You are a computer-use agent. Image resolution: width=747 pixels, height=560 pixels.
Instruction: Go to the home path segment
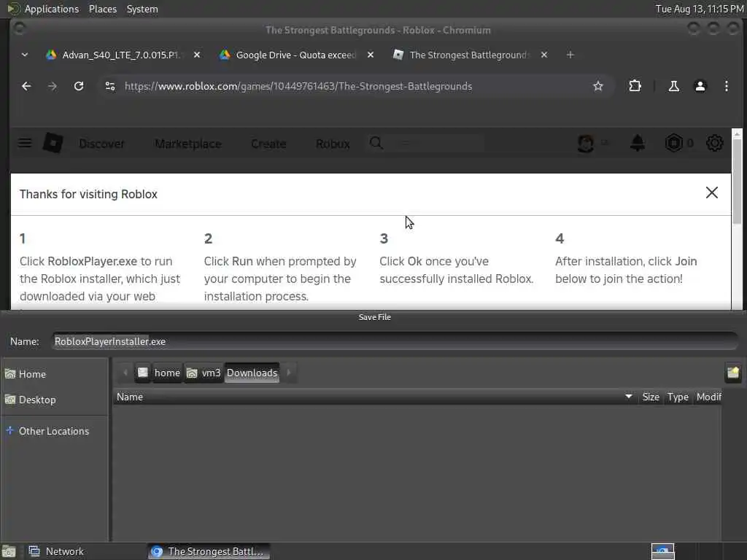click(x=167, y=373)
